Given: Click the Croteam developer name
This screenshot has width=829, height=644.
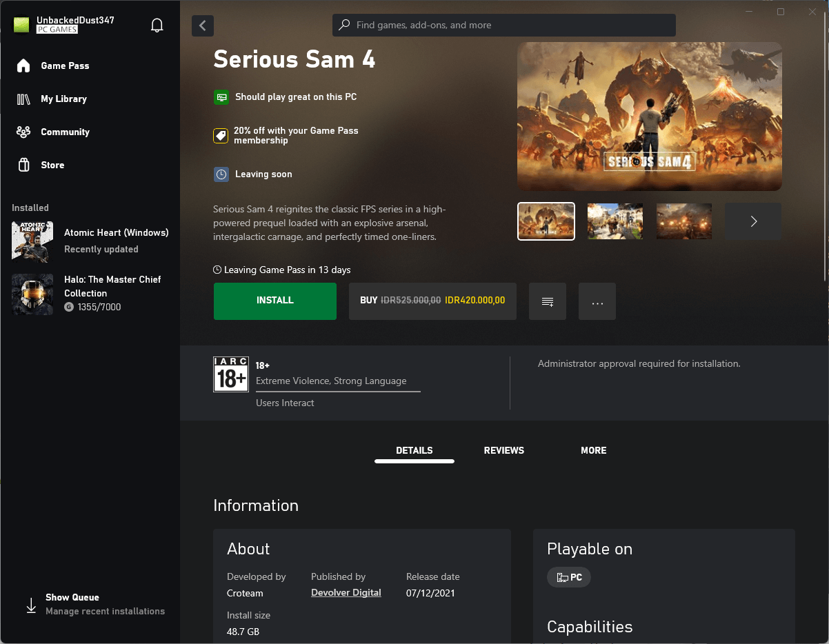Looking at the screenshot, I should (245, 593).
